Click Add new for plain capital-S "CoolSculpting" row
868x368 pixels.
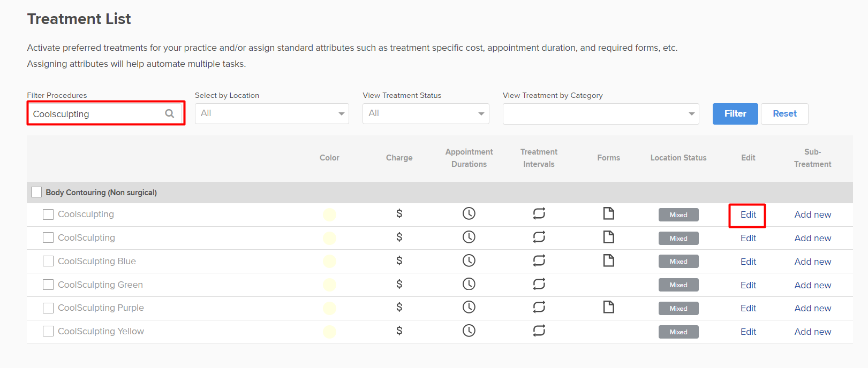coord(813,238)
